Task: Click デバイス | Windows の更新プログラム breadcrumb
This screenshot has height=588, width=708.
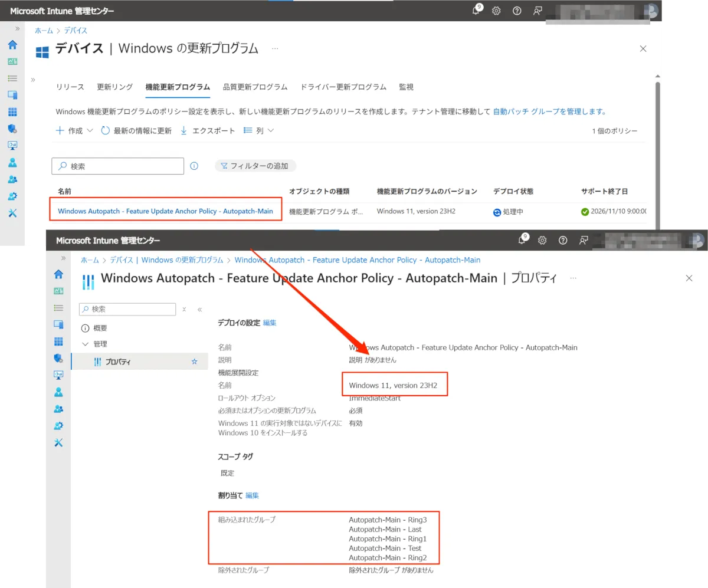Action: (166, 259)
